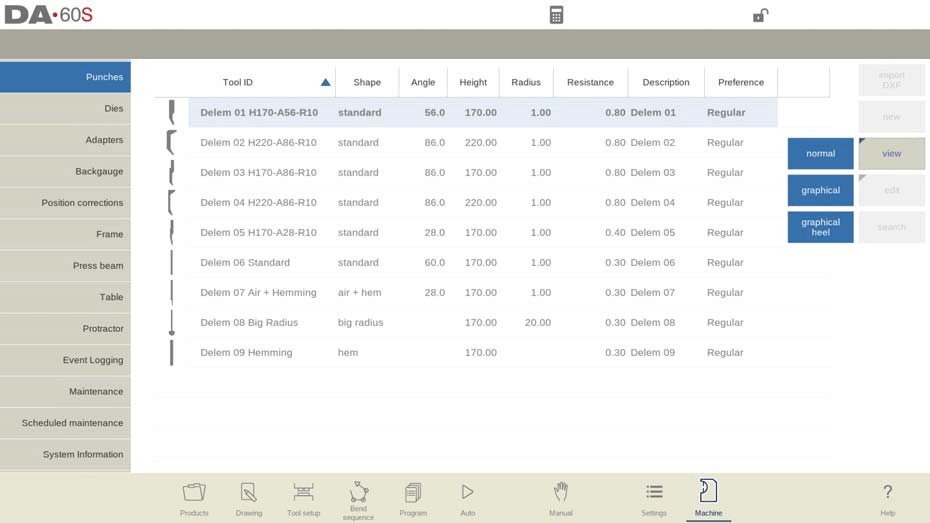Sort by the Radius column header
This screenshot has width=930, height=523.
tap(526, 82)
